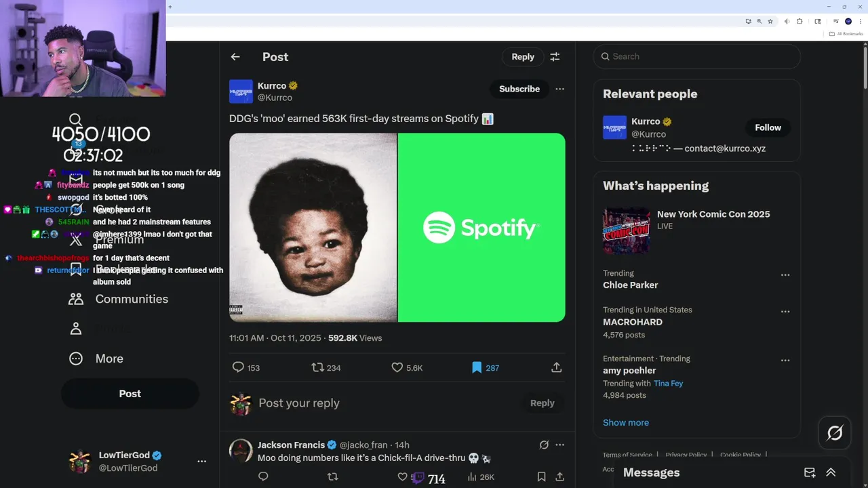Bookmark Jackson Francis's reply
868x488 pixels.
pyautogui.click(x=541, y=477)
